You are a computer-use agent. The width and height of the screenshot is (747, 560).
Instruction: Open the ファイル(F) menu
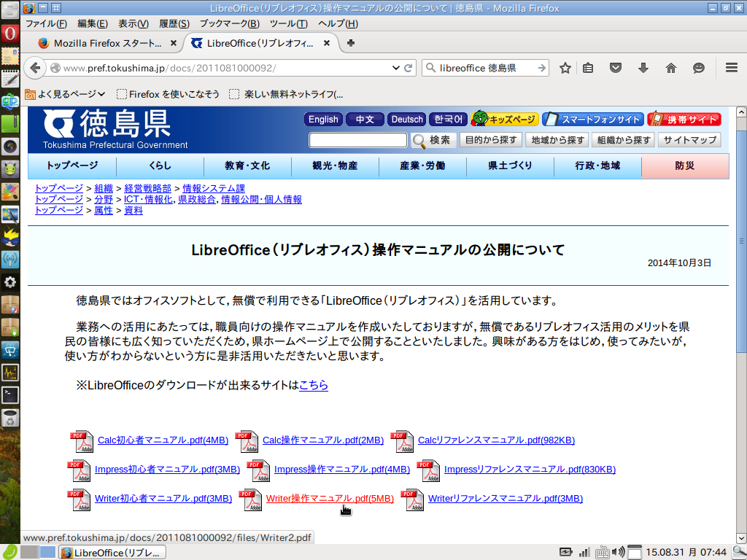tap(46, 23)
